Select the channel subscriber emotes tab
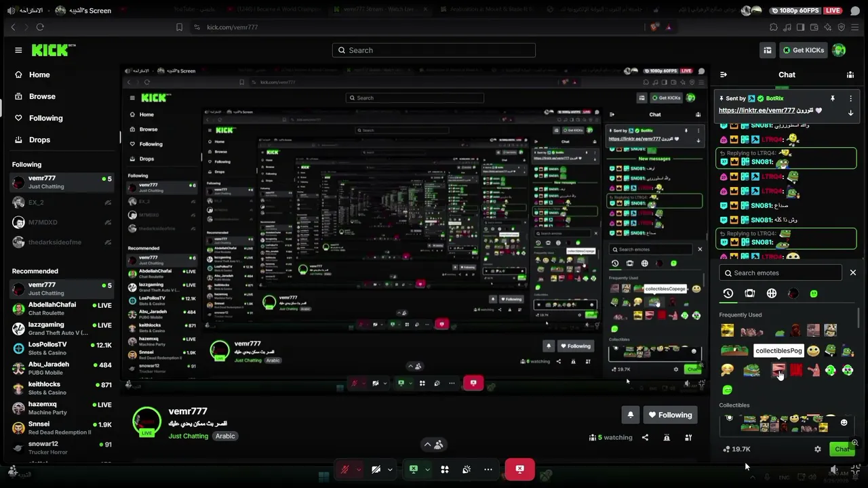Screen dimensions: 868x488 pyautogui.click(x=750, y=293)
